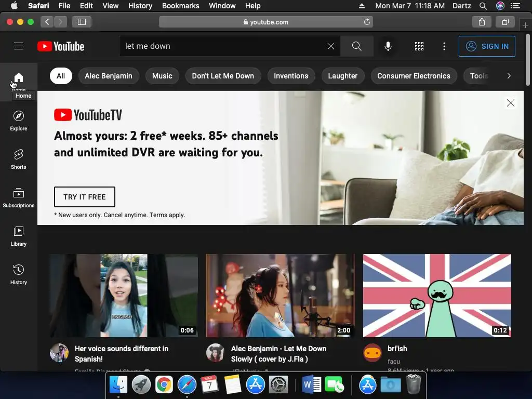Open the channel avatar beside the Spanish video
532x399 pixels.
click(59, 353)
